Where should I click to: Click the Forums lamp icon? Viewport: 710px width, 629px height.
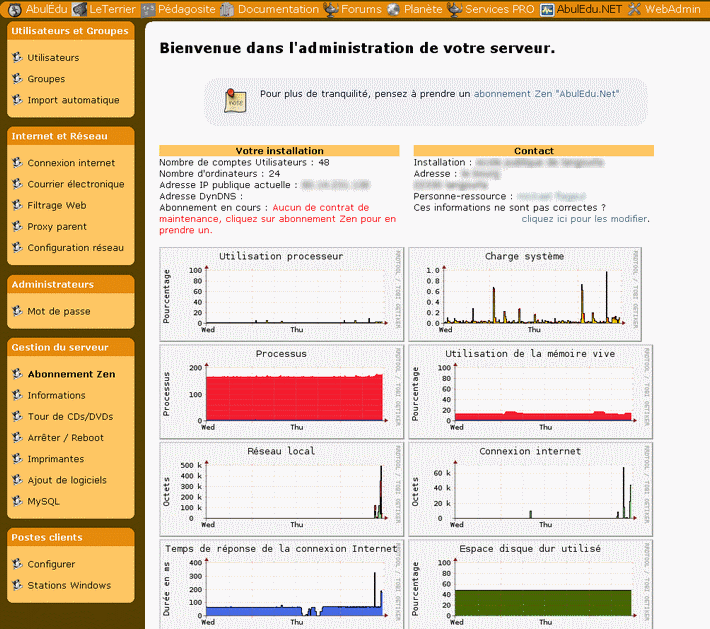pyautogui.click(x=331, y=9)
